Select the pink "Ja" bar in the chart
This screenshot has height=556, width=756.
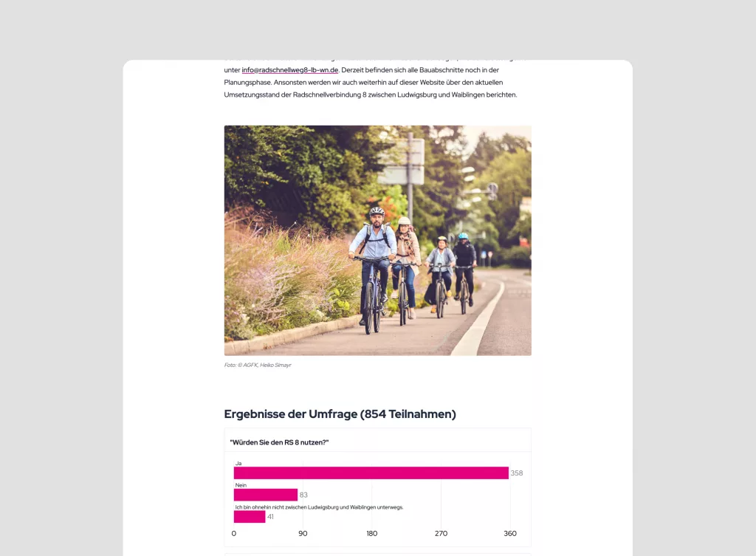369,473
